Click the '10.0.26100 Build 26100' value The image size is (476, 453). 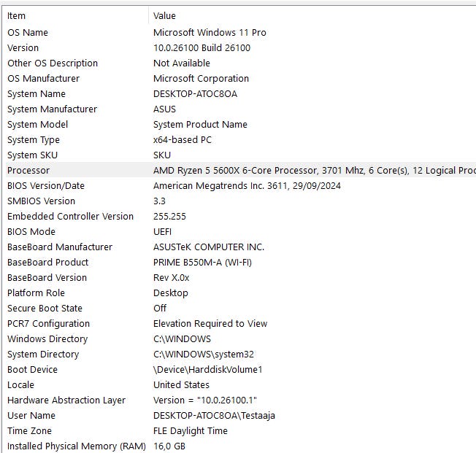[202, 48]
